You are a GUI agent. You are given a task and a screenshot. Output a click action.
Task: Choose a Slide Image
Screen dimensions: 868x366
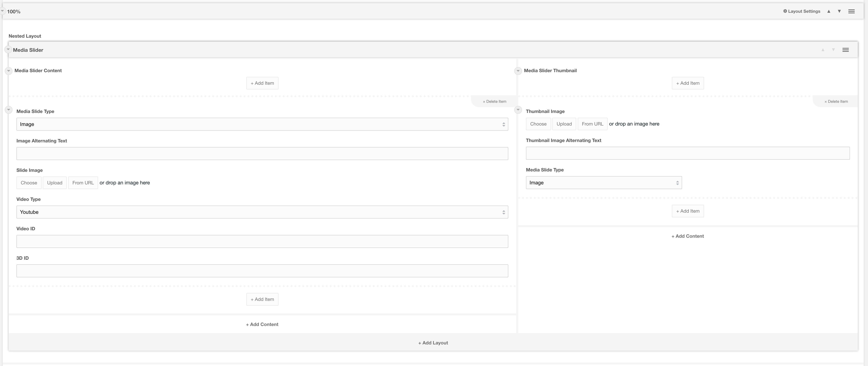coord(29,183)
